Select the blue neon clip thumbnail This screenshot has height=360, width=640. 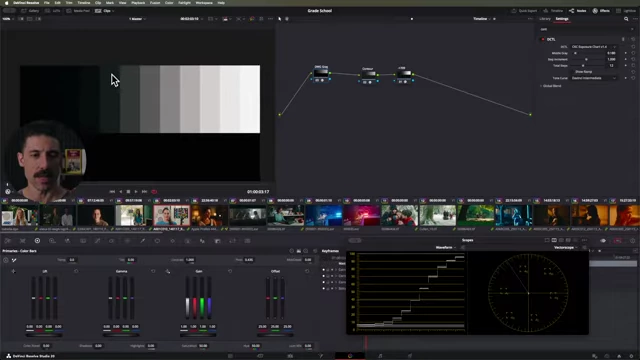pyautogui.click(x=323, y=216)
